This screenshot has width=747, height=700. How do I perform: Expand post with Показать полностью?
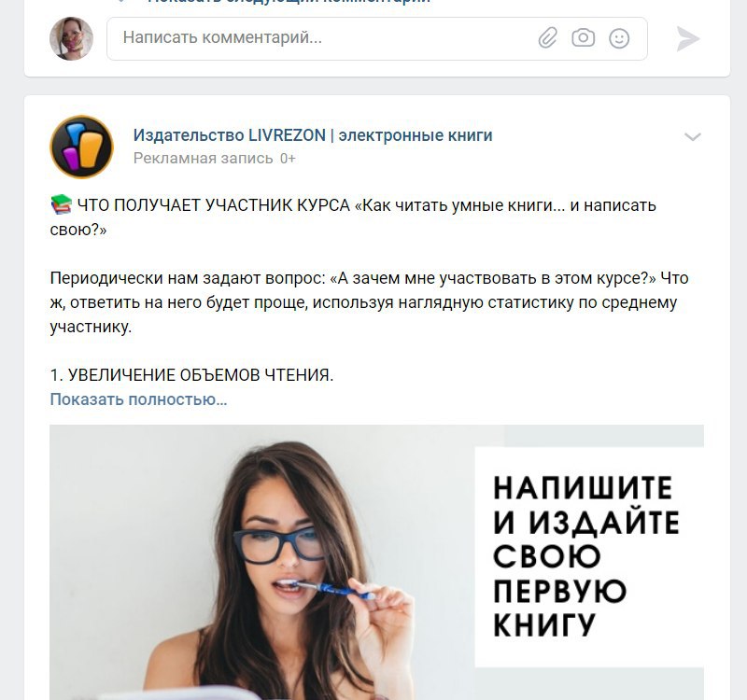coord(138,399)
